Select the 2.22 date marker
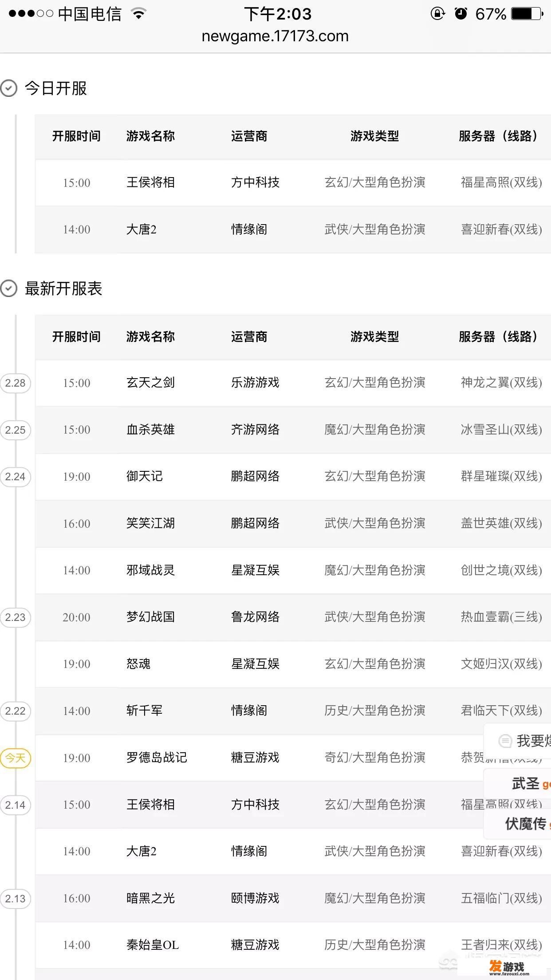551x980 pixels. tap(16, 711)
